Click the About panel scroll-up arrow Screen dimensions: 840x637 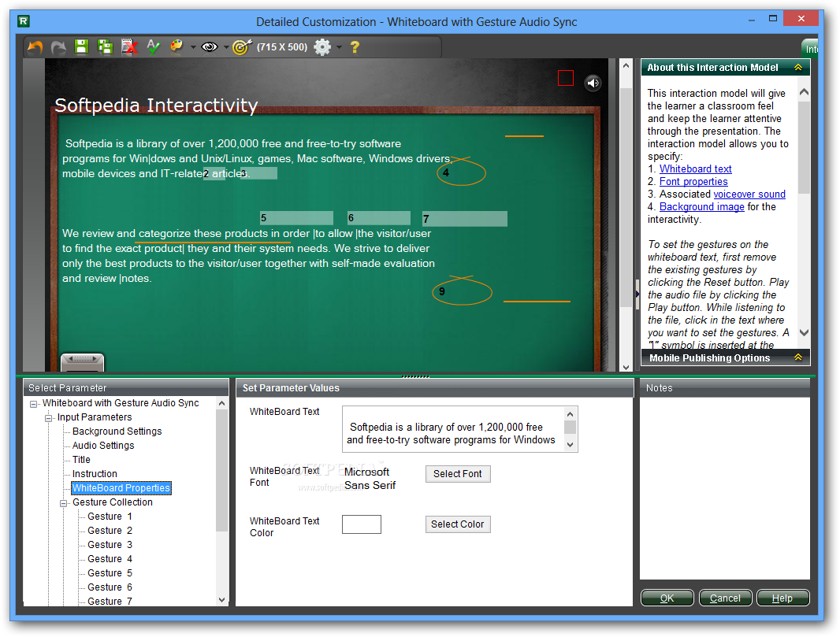pos(804,92)
